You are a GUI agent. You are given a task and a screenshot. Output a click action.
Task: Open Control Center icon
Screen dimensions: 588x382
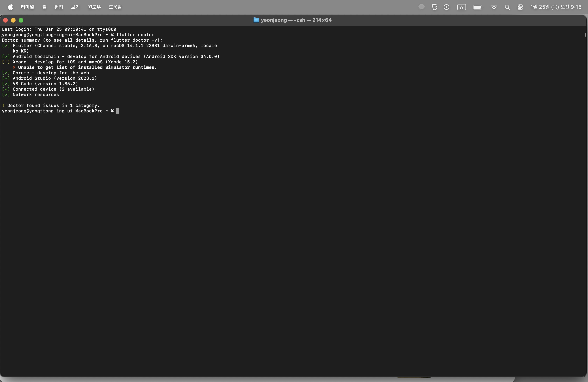click(520, 7)
